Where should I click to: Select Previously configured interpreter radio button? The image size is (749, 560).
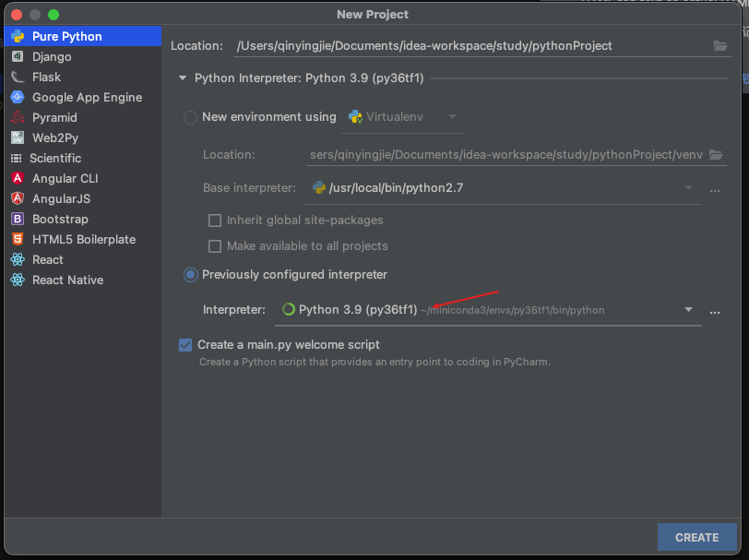[x=191, y=275]
